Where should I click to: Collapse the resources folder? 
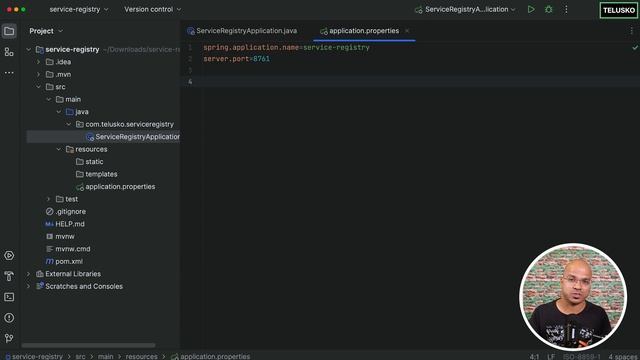pyautogui.click(x=59, y=149)
